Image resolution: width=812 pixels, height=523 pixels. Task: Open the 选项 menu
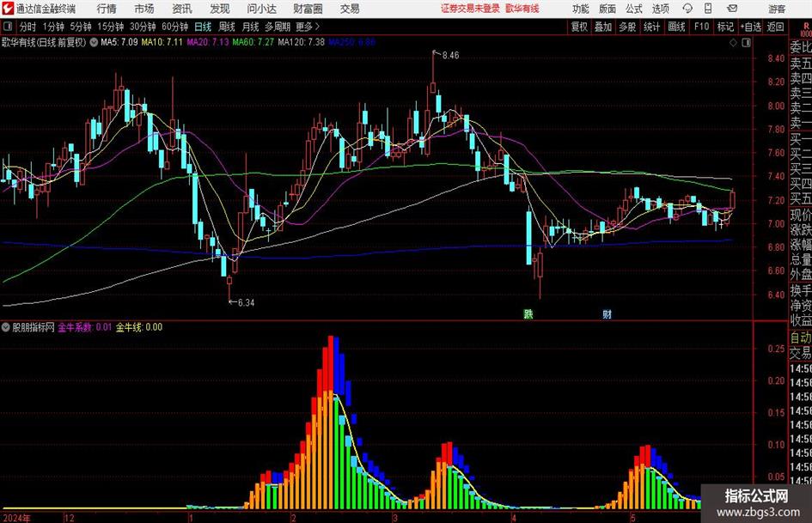(660, 9)
